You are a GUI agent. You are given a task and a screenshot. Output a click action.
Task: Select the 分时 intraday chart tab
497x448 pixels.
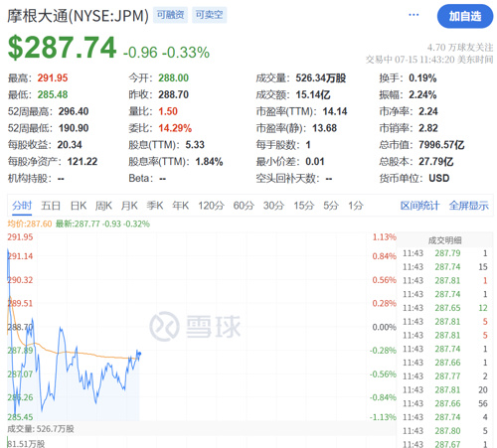point(22,206)
